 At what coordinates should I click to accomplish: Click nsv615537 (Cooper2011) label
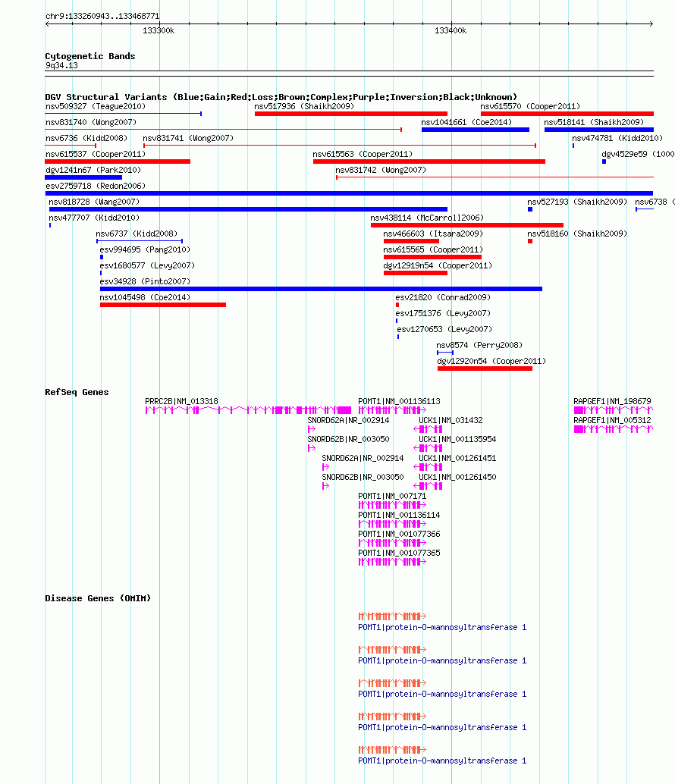96,155
